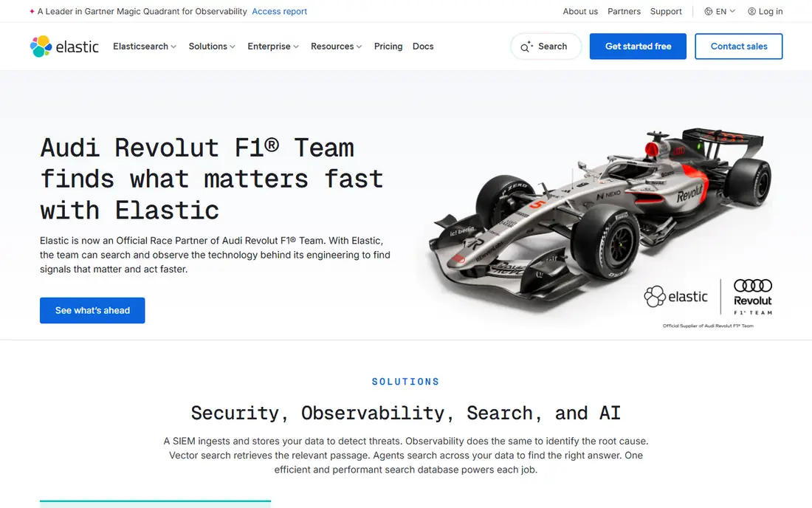
Task: Open the EN language dropdown
Action: (x=720, y=11)
